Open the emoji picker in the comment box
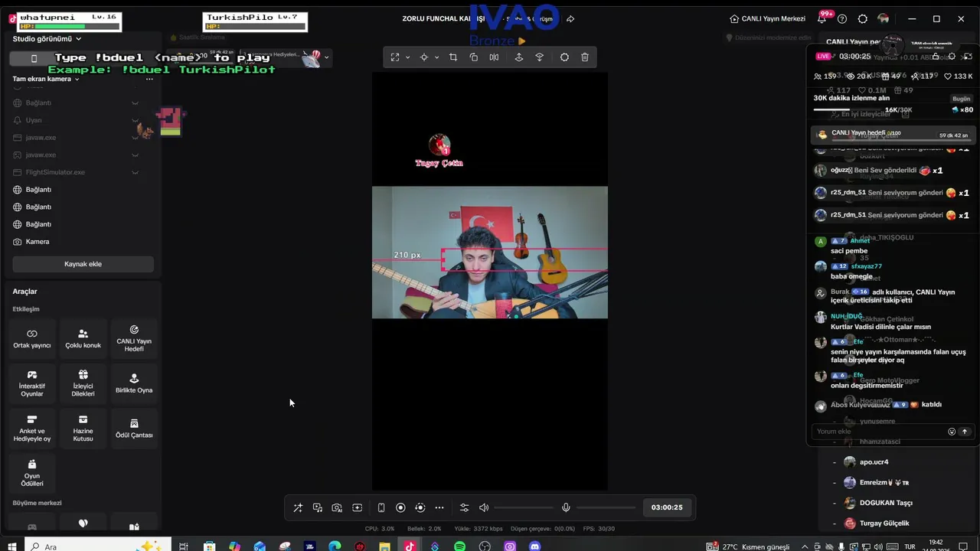980x551 pixels. click(x=952, y=432)
